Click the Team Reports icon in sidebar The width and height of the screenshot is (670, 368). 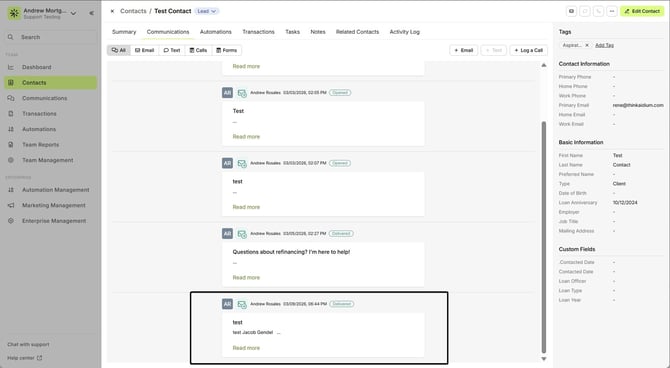click(11, 144)
